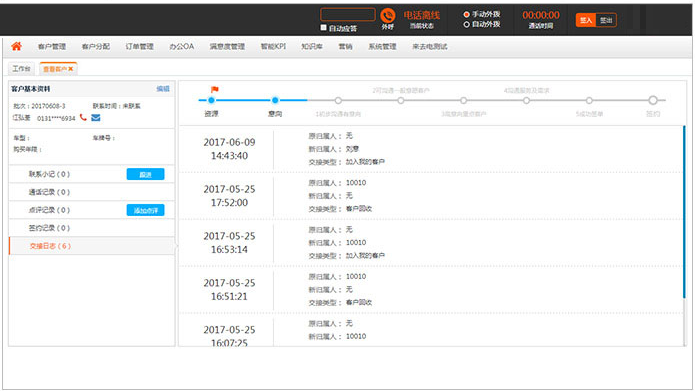Open the 满意度管理 menu
Viewport: 695px width, 391px height.
pyautogui.click(x=227, y=47)
